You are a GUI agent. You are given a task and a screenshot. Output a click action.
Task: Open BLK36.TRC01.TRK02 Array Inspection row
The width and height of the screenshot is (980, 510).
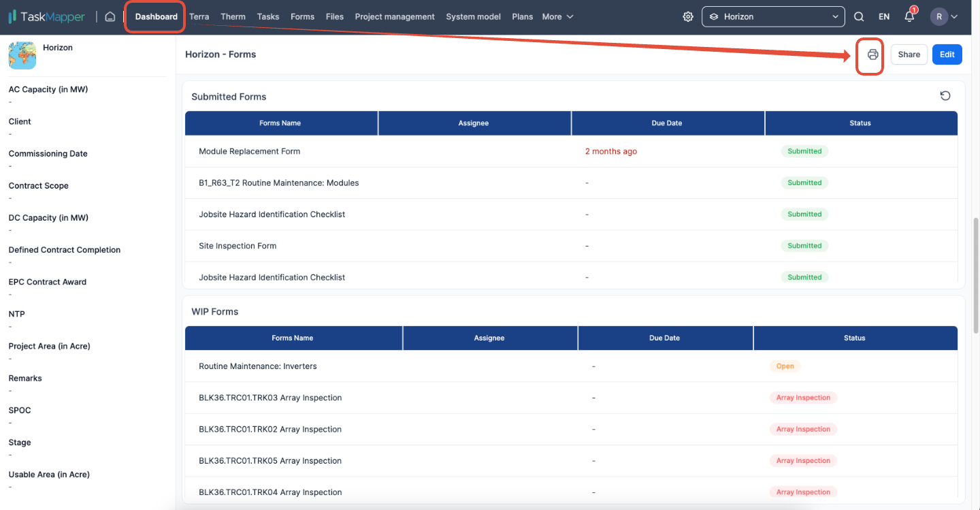pos(571,429)
